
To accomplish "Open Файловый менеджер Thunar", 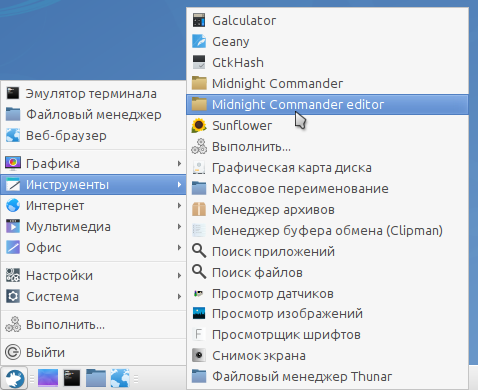I will [327, 376].
